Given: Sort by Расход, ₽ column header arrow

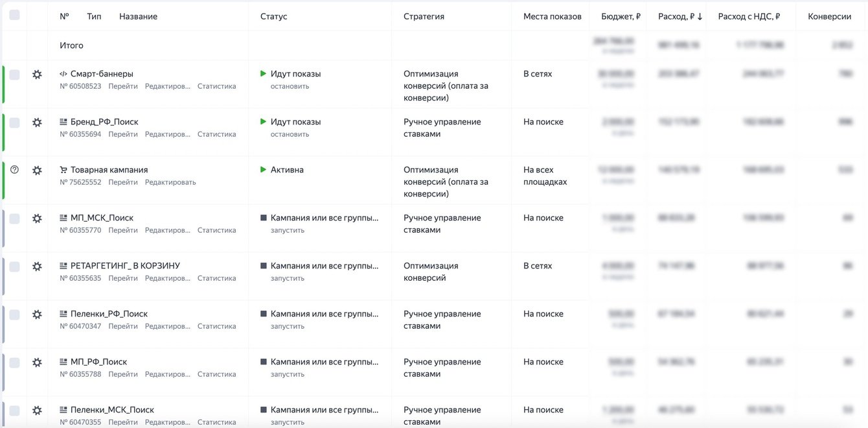Looking at the screenshot, I should [700, 17].
